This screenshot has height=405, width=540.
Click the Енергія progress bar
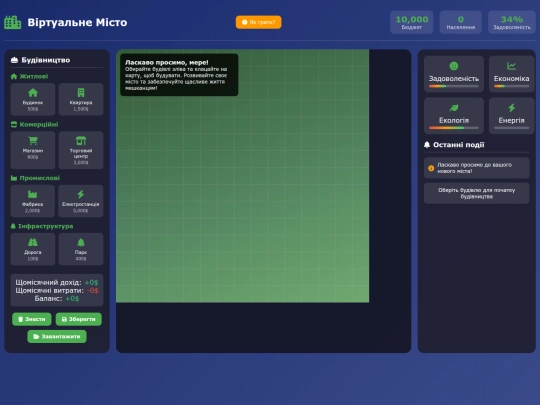pyautogui.click(x=511, y=128)
